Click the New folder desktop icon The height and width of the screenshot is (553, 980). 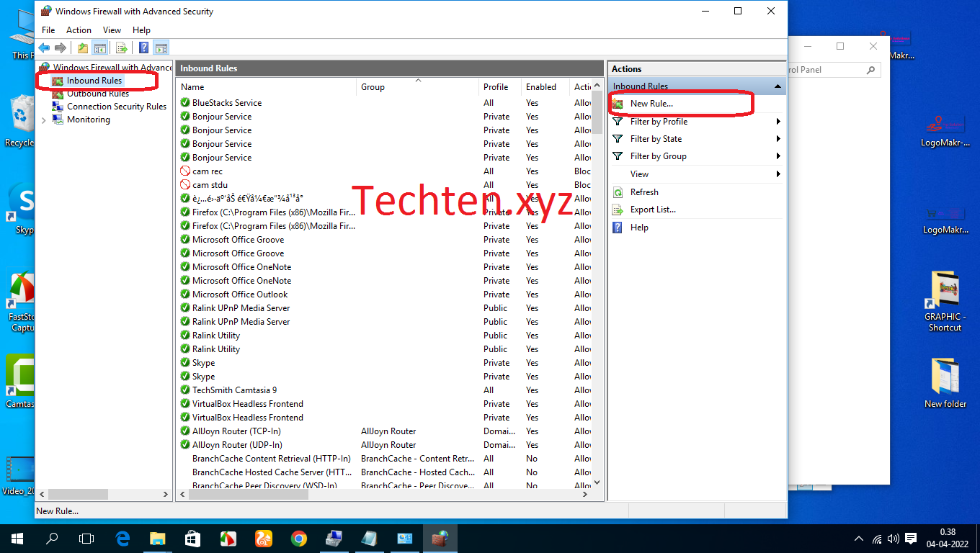point(945,382)
